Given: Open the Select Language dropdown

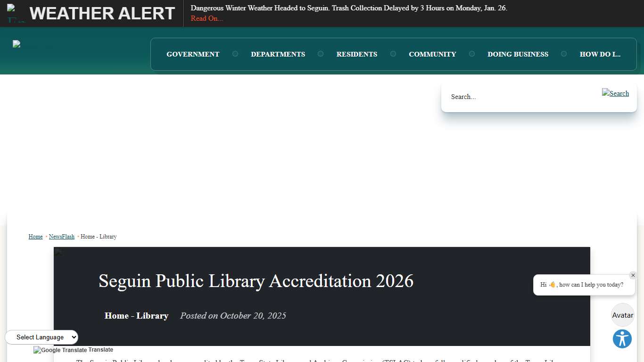Looking at the screenshot, I should pos(41,337).
